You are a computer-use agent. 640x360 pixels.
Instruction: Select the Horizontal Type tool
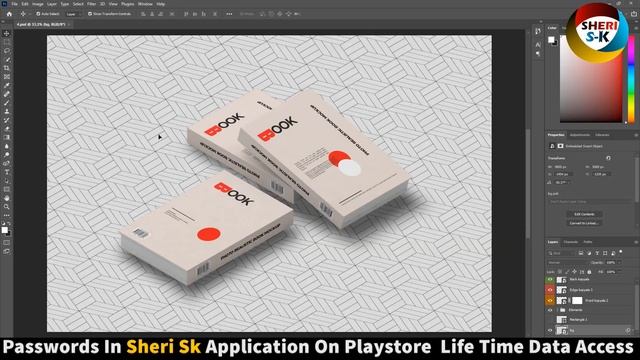click(x=7, y=172)
